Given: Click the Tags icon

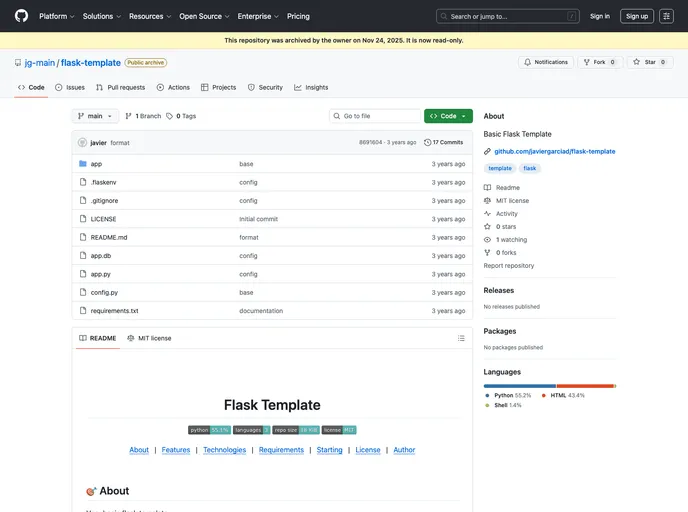Looking at the screenshot, I should click(170, 116).
